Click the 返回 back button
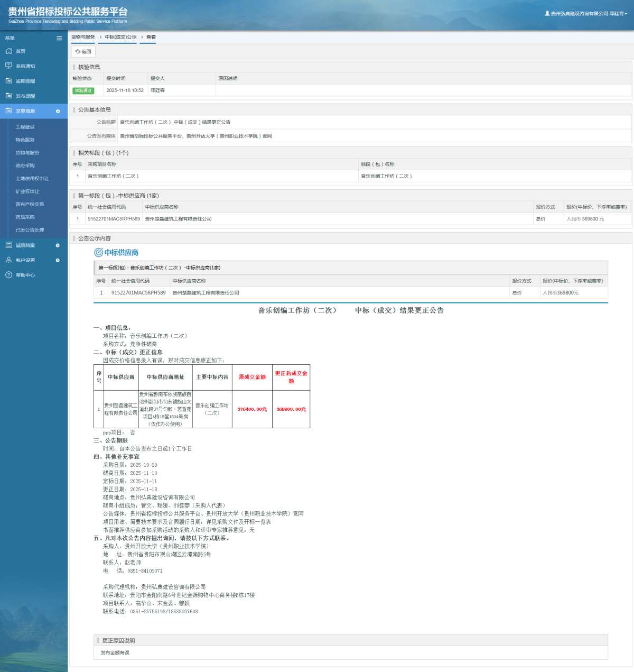Screen dimensions: 634x672 tap(83, 52)
